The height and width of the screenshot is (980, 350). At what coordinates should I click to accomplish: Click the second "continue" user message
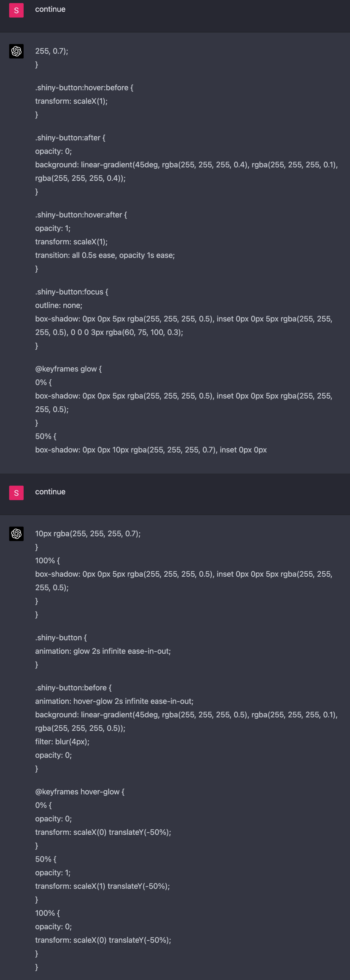pos(50,492)
